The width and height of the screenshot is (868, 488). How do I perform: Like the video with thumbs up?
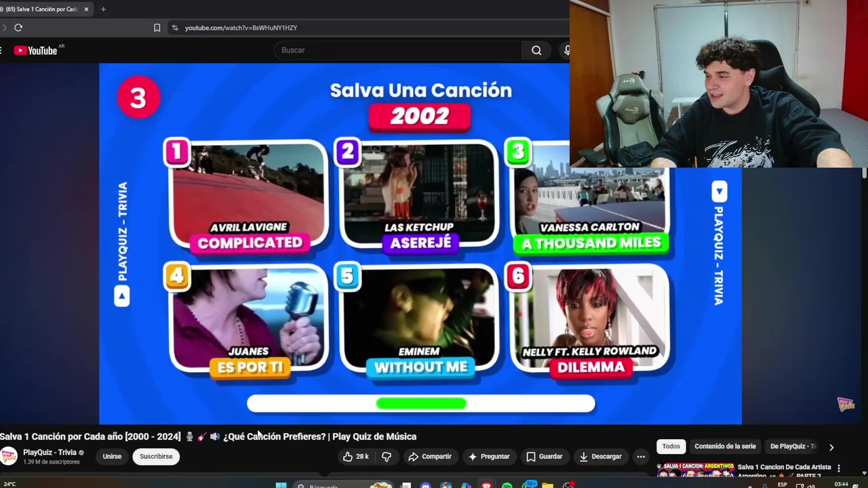click(x=355, y=457)
